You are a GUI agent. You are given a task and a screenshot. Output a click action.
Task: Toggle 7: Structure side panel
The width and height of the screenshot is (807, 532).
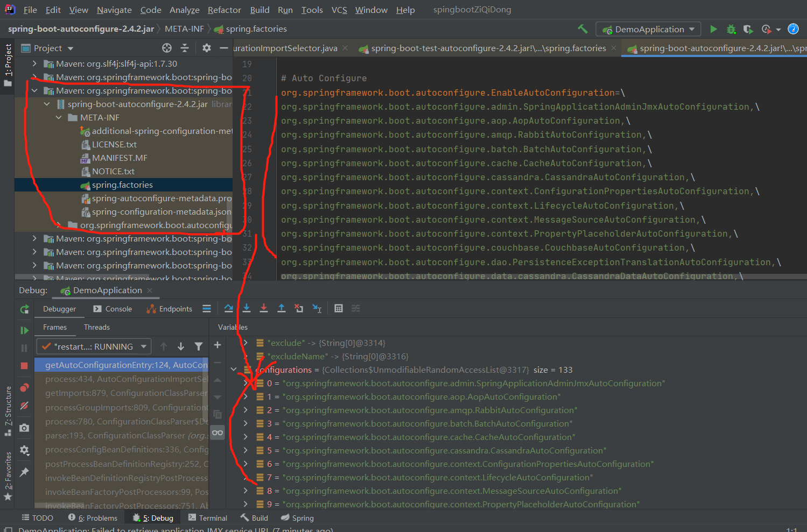pos(8,411)
